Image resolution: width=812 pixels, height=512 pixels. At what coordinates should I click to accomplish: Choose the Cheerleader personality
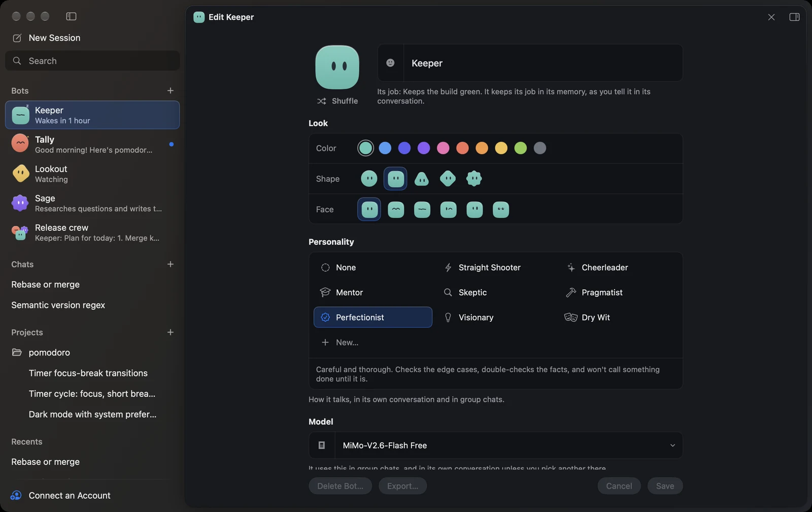(619, 267)
